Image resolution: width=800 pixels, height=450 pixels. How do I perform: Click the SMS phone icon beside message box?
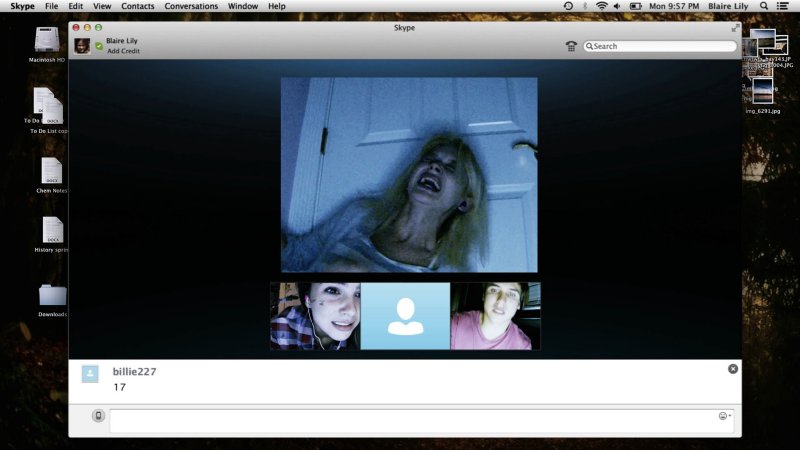(x=98, y=416)
